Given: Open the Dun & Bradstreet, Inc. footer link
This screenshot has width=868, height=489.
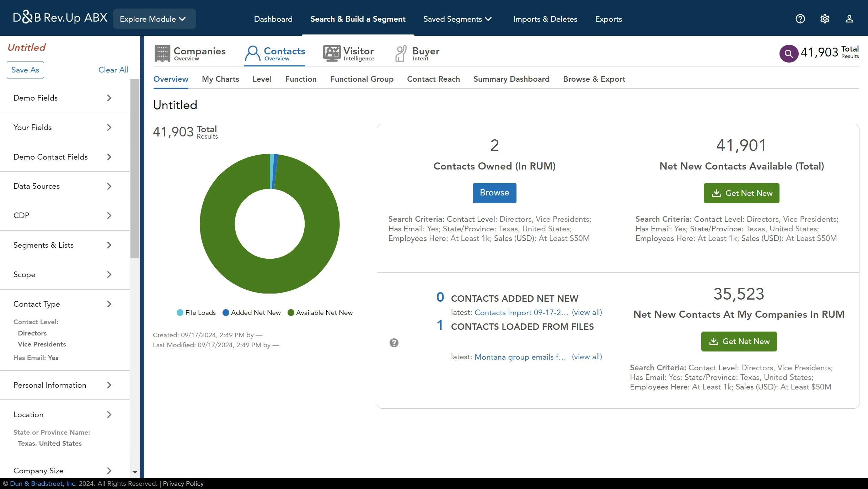Looking at the screenshot, I should point(43,484).
